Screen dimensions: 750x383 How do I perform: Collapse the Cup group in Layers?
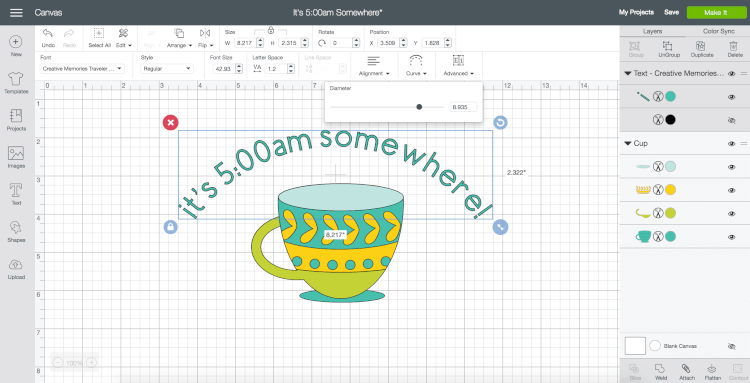[x=627, y=143]
